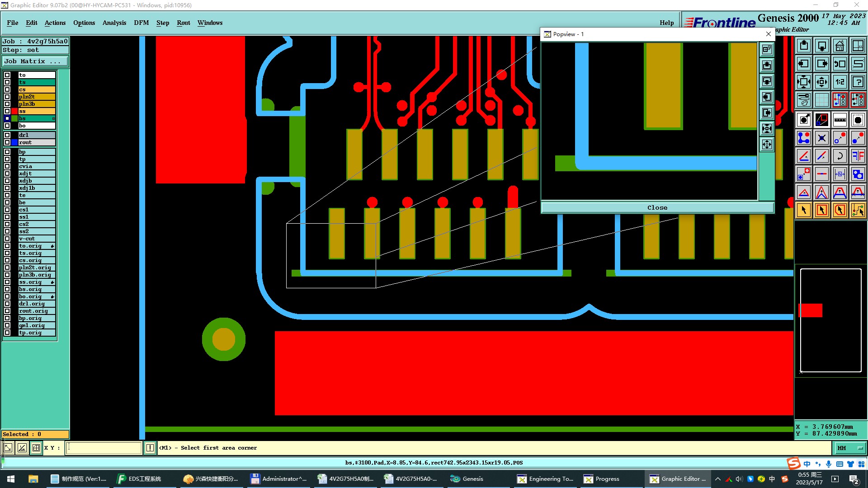Click the Home view icon
This screenshot has height=488, width=868.
[x=840, y=46]
